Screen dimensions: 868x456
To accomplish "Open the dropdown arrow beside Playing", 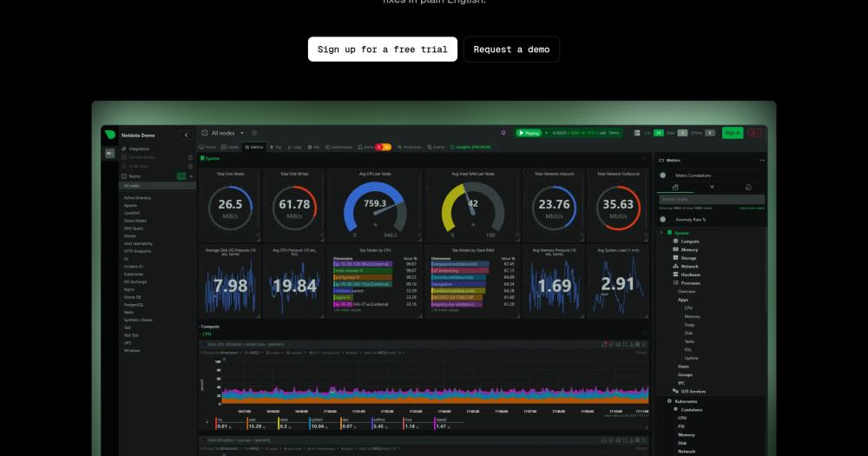I will [x=546, y=133].
